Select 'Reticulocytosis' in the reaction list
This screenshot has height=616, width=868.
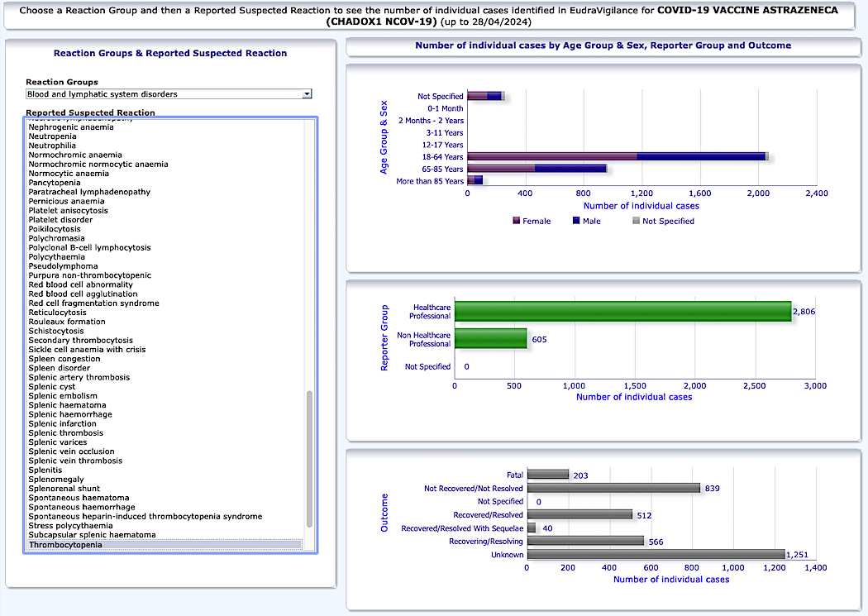pyautogui.click(x=58, y=313)
